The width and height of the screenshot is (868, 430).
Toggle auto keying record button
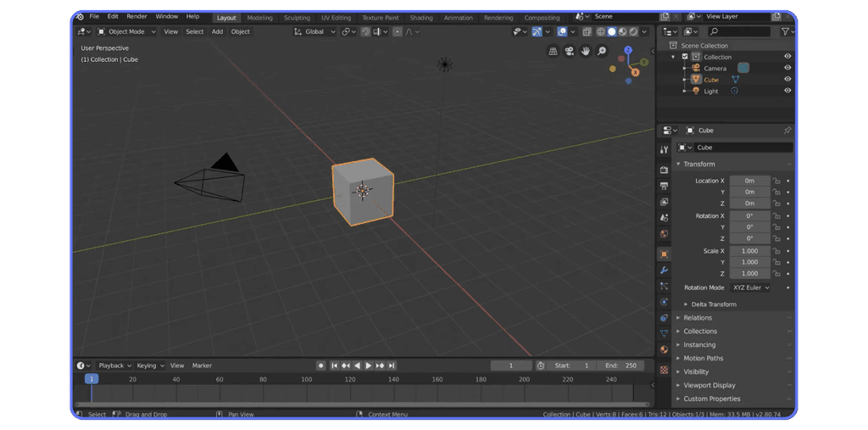[x=320, y=366]
